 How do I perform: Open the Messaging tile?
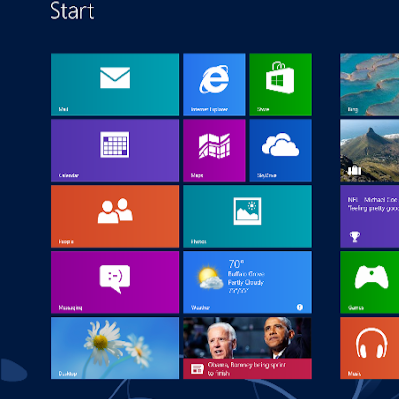click(x=115, y=282)
